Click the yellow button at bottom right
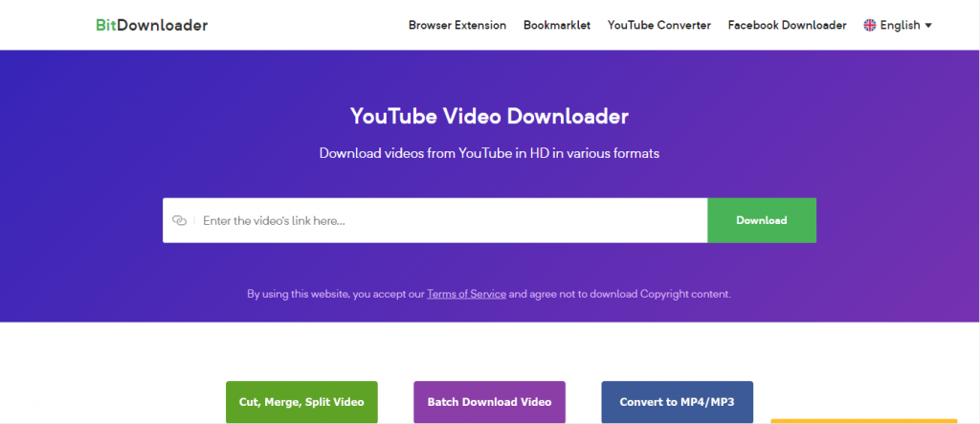Image resolution: width=980 pixels, height=424 pixels. 863,420
